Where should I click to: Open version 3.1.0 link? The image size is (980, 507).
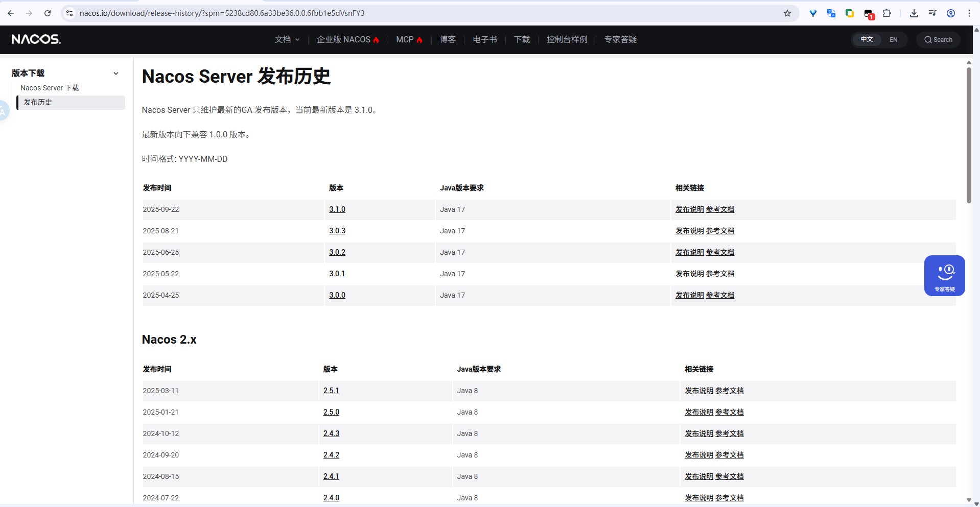pyautogui.click(x=337, y=209)
